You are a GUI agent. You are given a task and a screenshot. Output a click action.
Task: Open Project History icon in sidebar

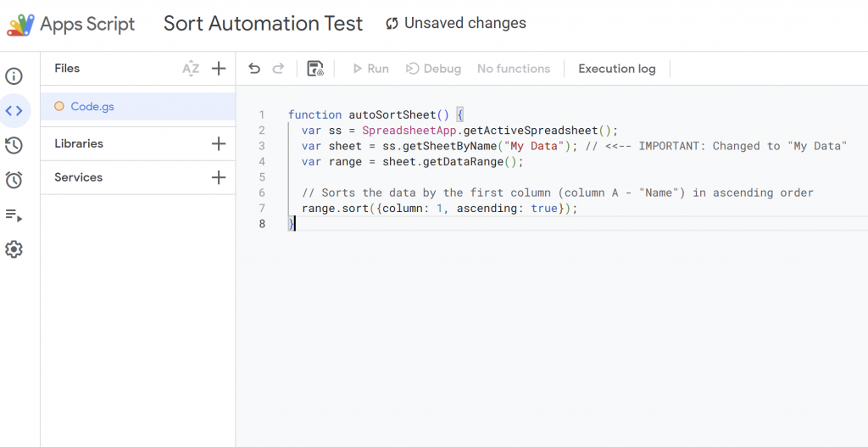pyautogui.click(x=14, y=146)
